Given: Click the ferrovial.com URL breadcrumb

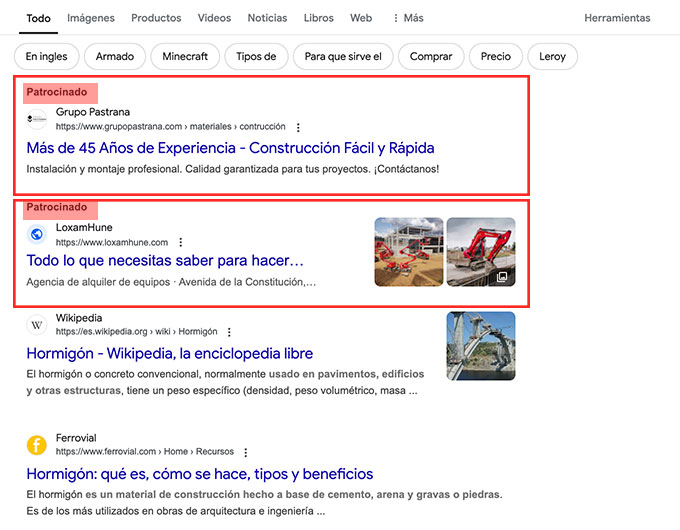Looking at the screenshot, I should click(x=145, y=451).
